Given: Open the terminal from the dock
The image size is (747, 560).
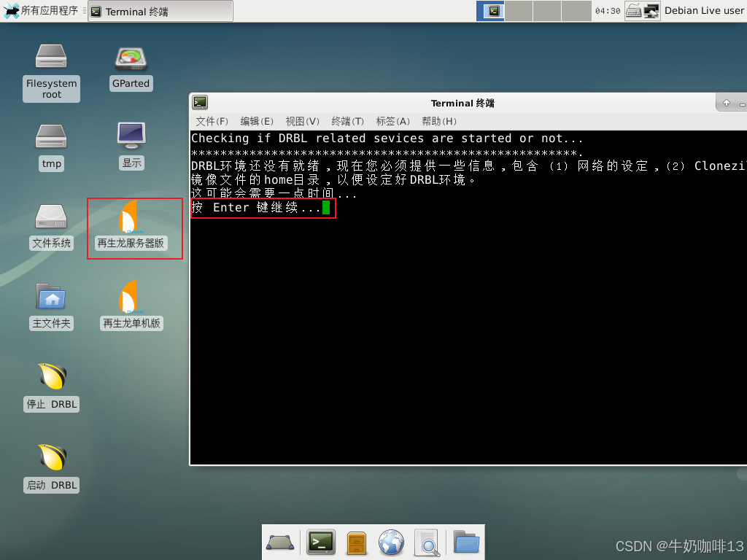Looking at the screenshot, I should (321, 542).
